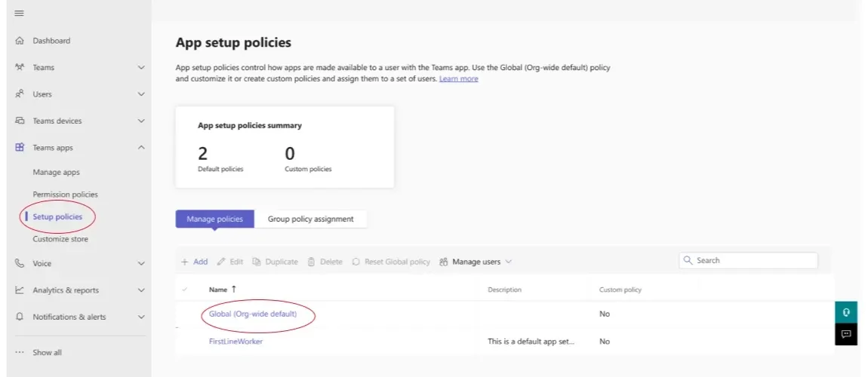Toggle the hamburger navigation menu
868x377 pixels.
[x=20, y=14]
